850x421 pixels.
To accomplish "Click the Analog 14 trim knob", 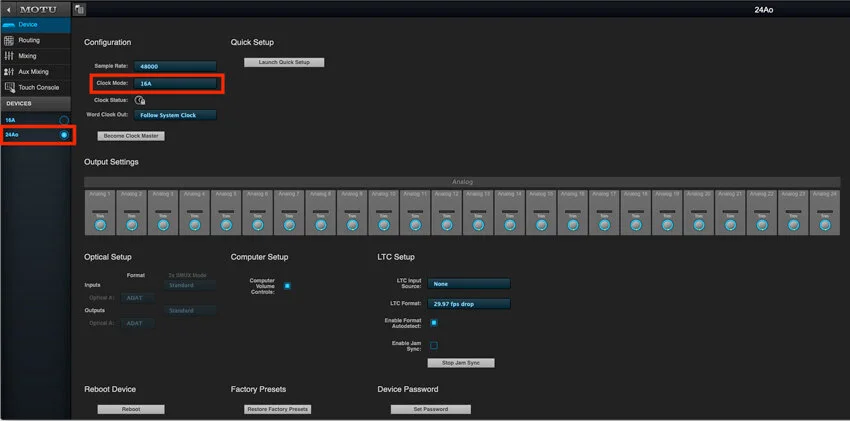I will tap(510, 225).
